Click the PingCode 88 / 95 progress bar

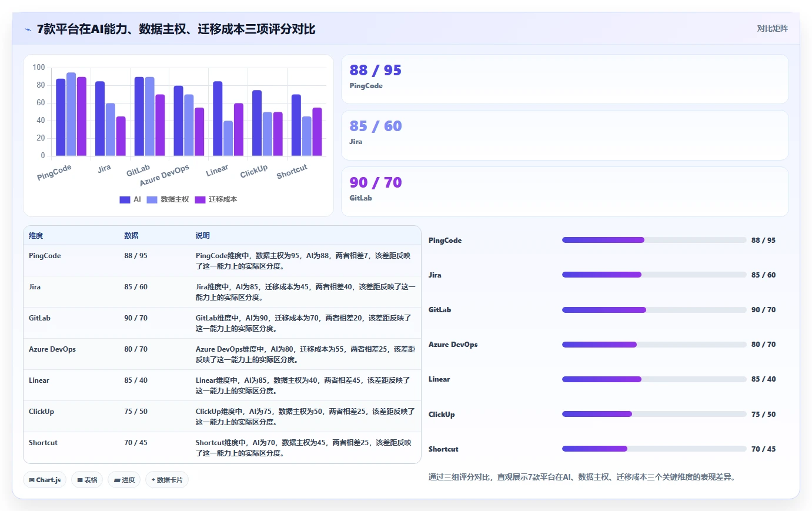pos(654,240)
